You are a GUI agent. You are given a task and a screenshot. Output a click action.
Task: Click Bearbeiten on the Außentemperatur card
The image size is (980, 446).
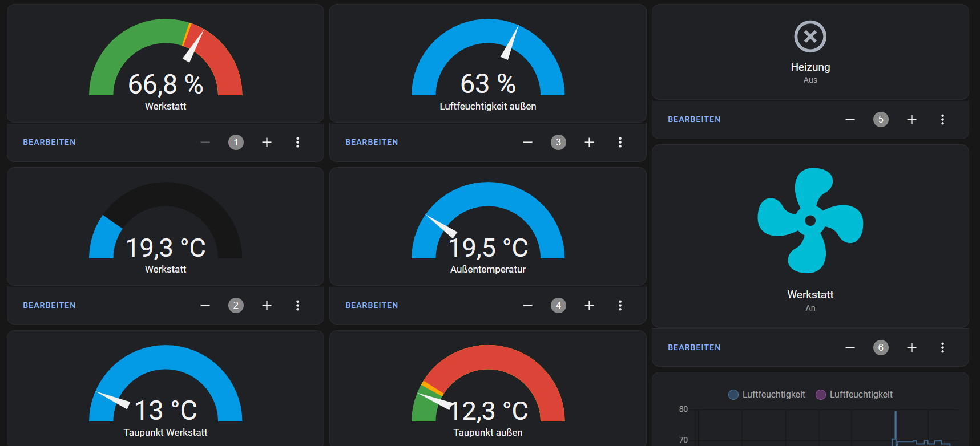click(x=372, y=305)
